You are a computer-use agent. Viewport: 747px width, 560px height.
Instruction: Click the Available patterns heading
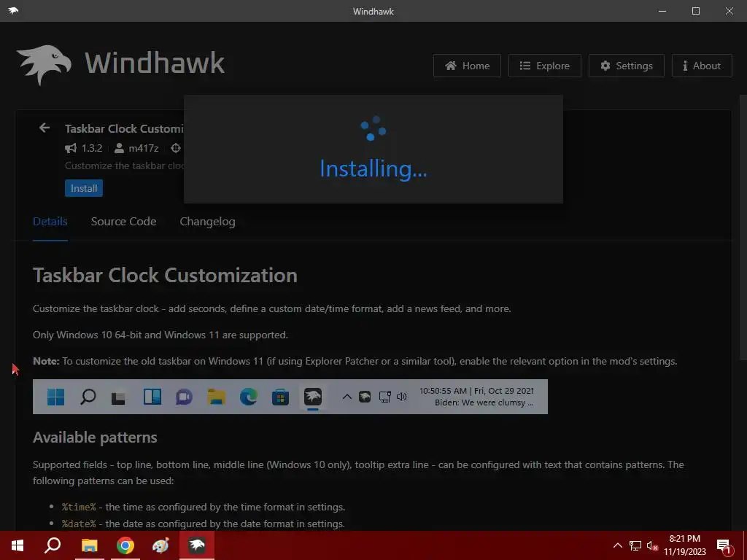click(95, 437)
